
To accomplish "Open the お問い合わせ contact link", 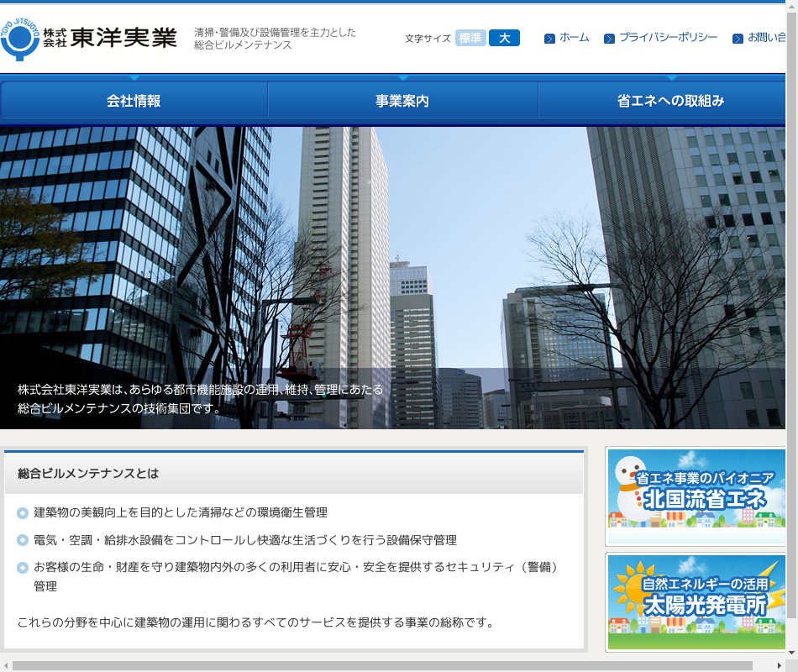I will point(766,38).
